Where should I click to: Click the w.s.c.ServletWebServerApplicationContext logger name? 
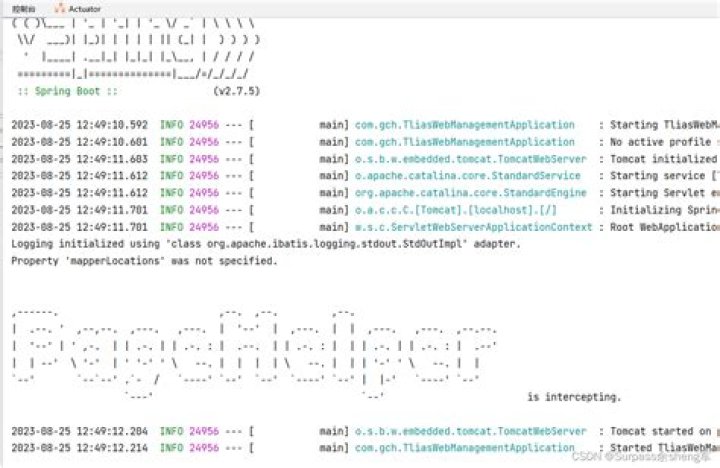pyautogui.click(x=473, y=227)
